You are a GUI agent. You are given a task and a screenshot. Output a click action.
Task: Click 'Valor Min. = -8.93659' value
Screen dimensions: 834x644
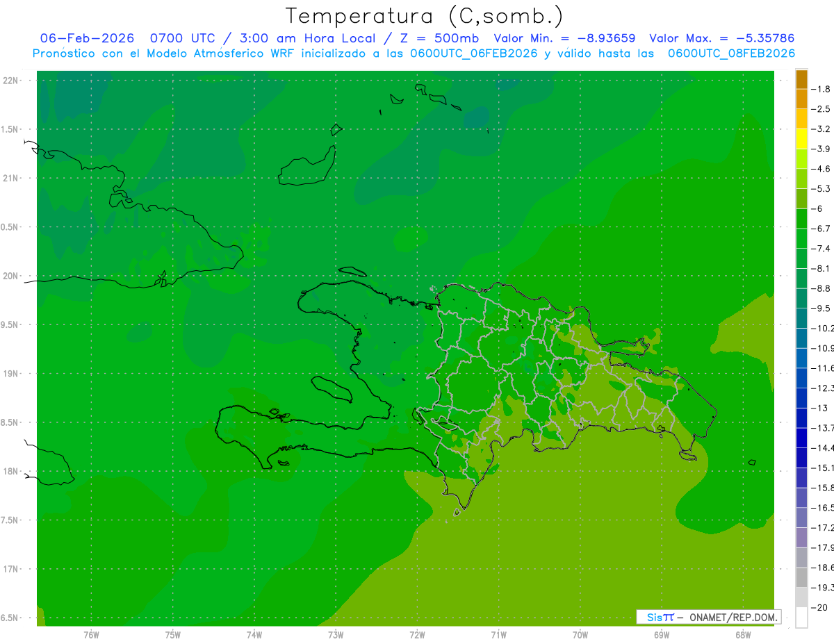click(564, 38)
